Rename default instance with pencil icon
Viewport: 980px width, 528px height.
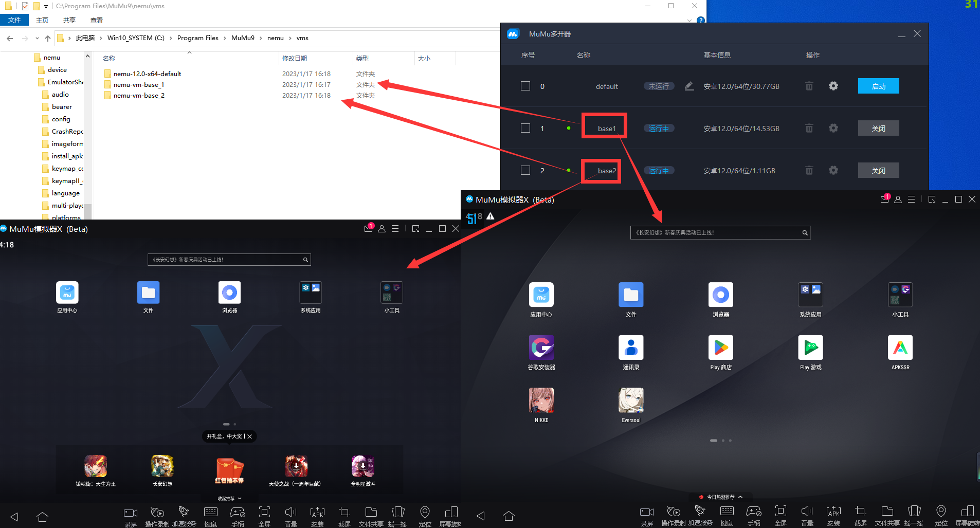(x=689, y=86)
